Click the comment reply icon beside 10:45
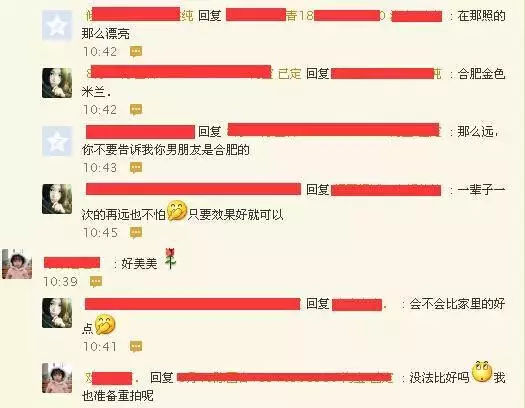The image size is (525, 408). pos(136,233)
